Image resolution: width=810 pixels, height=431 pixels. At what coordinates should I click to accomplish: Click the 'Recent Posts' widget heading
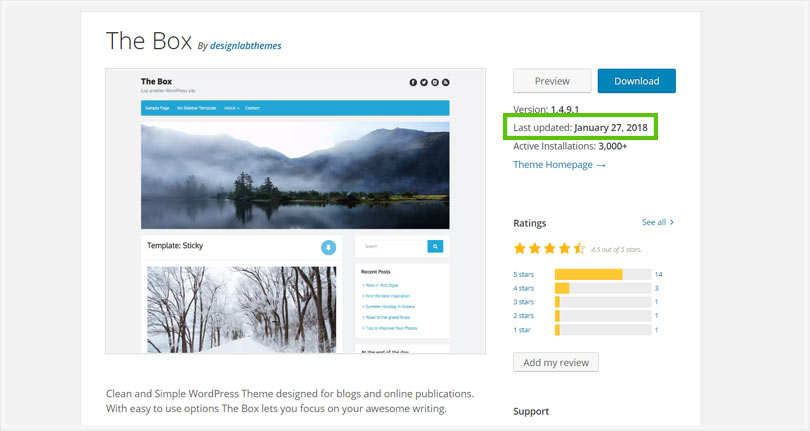[x=376, y=272]
